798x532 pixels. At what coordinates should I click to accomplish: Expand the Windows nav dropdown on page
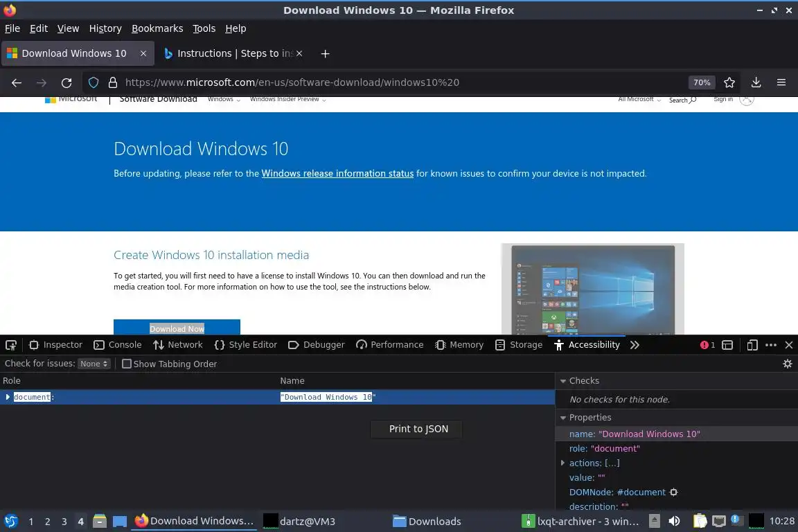click(224, 99)
